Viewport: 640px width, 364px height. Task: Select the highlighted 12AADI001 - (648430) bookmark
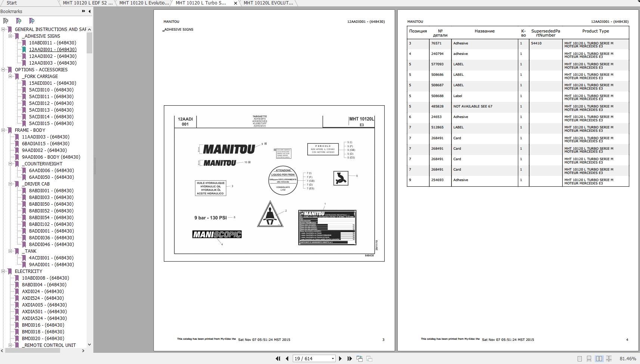(x=53, y=49)
